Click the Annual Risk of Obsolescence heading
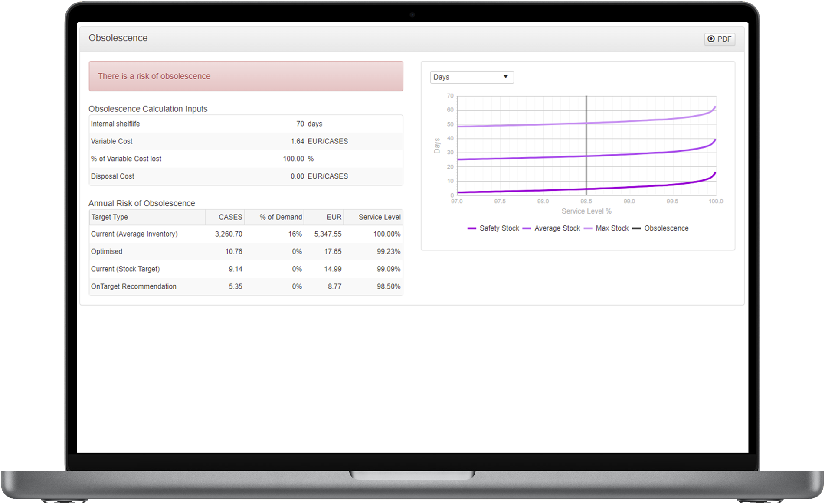825x504 pixels. [x=142, y=203]
